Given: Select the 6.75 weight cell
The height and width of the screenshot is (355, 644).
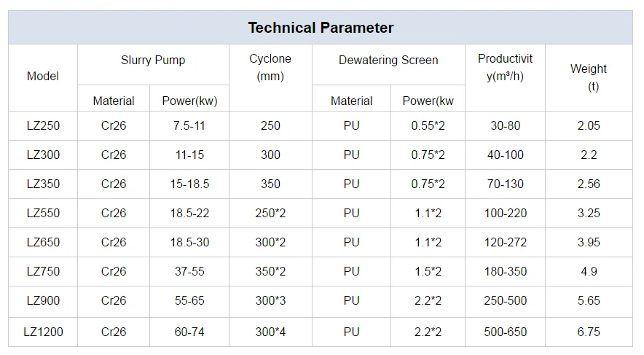Looking at the screenshot, I should (x=589, y=332).
